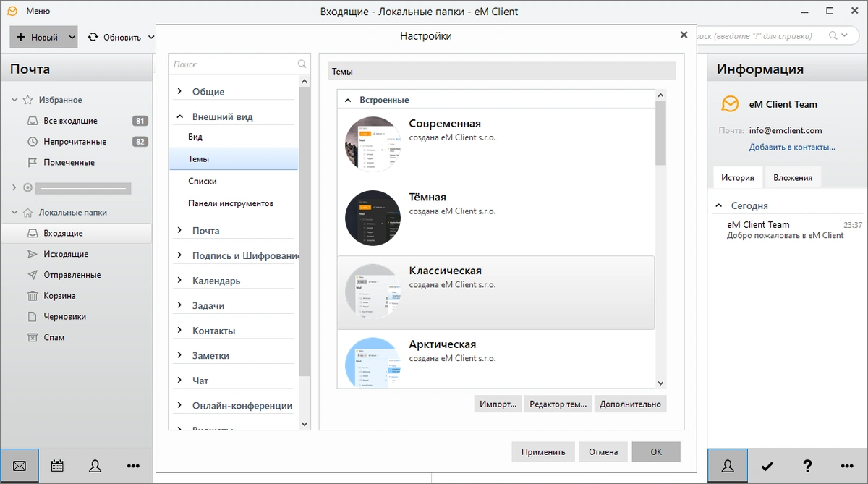The height and width of the screenshot is (484, 868).
Task: Close the Настройки dialog
Action: tap(684, 35)
